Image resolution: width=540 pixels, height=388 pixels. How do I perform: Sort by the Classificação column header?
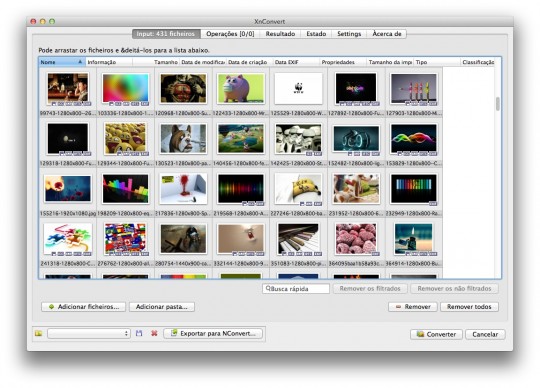pos(478,62)
